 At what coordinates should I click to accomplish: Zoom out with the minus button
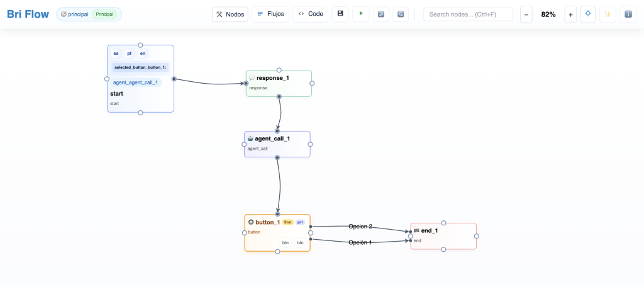526,14
